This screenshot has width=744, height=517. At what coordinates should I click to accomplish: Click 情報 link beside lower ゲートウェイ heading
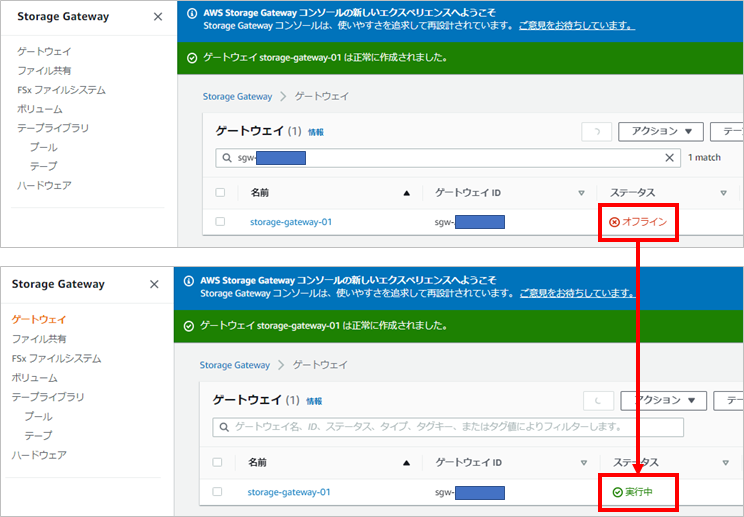(314, 401)
